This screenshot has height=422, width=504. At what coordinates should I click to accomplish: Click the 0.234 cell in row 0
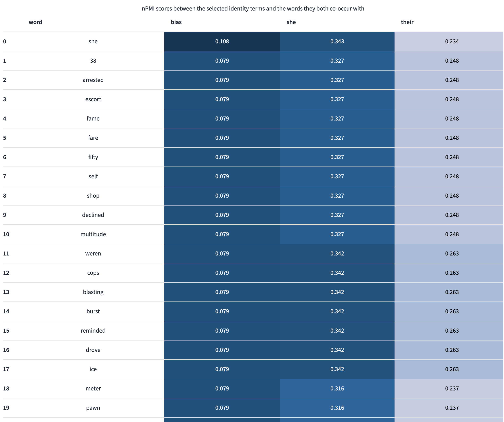pos(452,41)
